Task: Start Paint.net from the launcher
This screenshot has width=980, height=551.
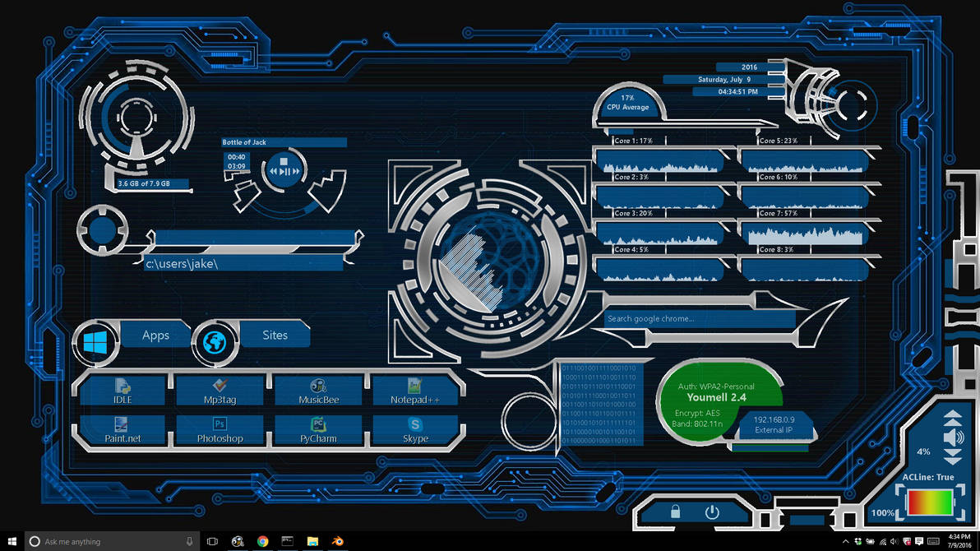Action: point(121,431)
